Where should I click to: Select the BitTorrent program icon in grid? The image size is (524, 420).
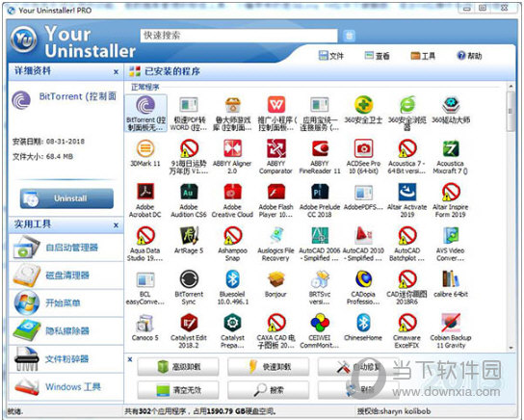click(145, 105)
